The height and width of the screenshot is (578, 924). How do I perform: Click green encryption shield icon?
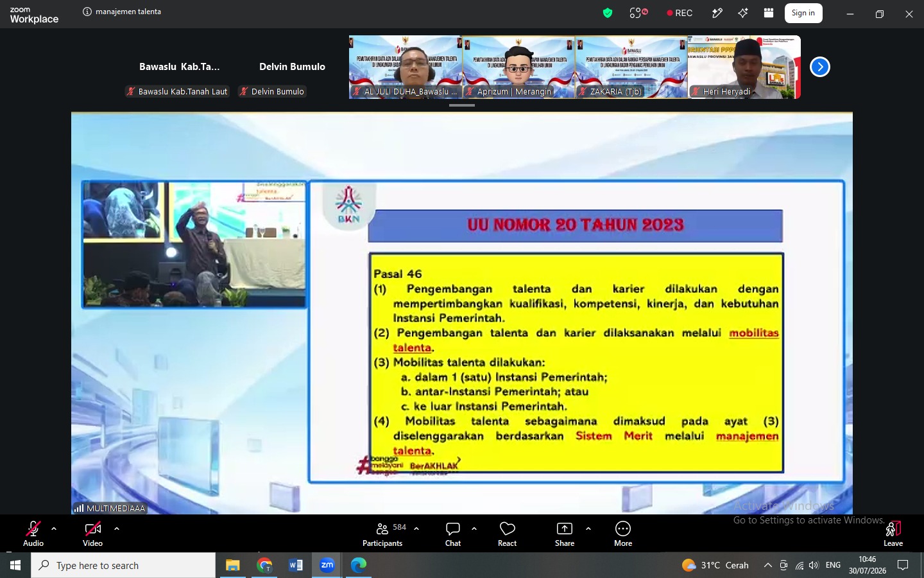[x=608, y=13]
